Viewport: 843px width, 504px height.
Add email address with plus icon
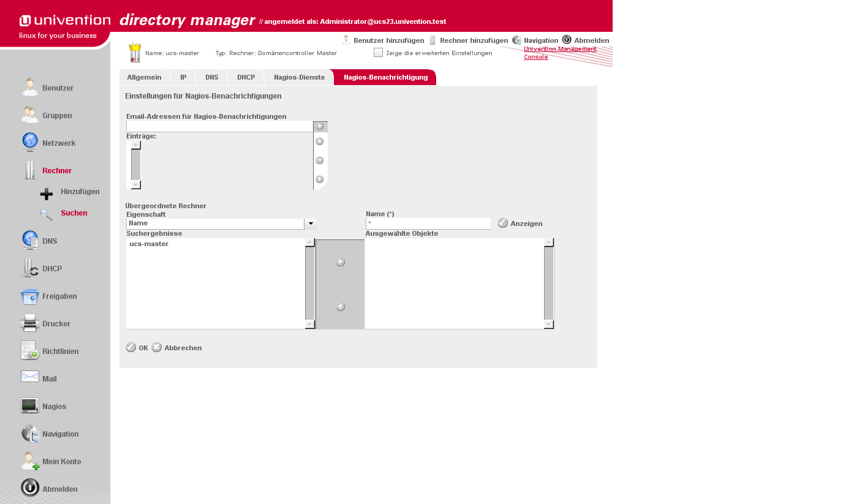[319, 126]
